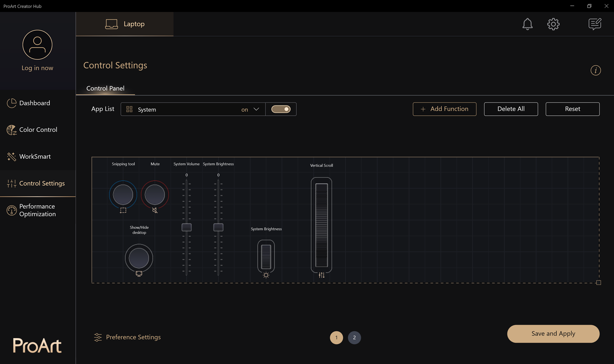Click the Color Control wheel icon
Image resolution: width=614 pixels, height=364 pixels.
point(12,130)
